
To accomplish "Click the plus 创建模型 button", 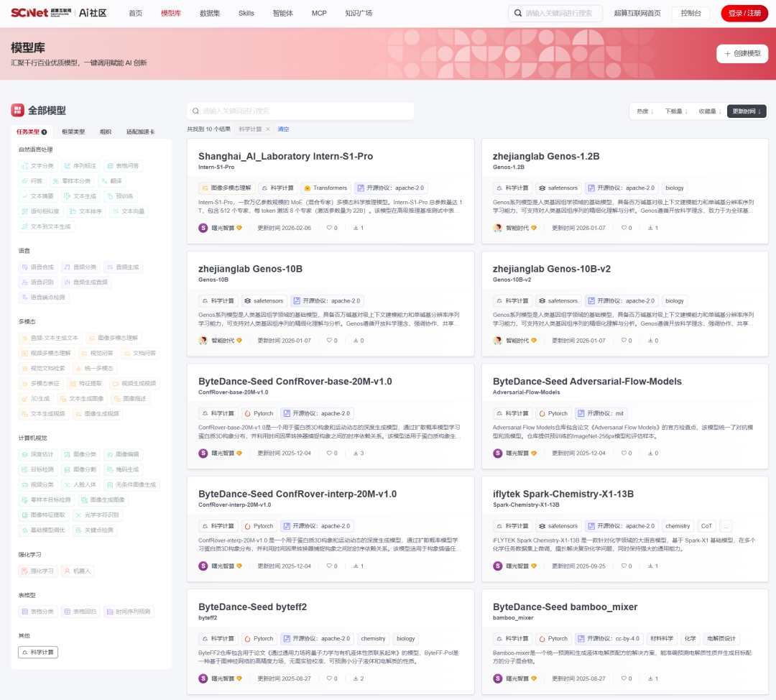I will coord(742,53).
